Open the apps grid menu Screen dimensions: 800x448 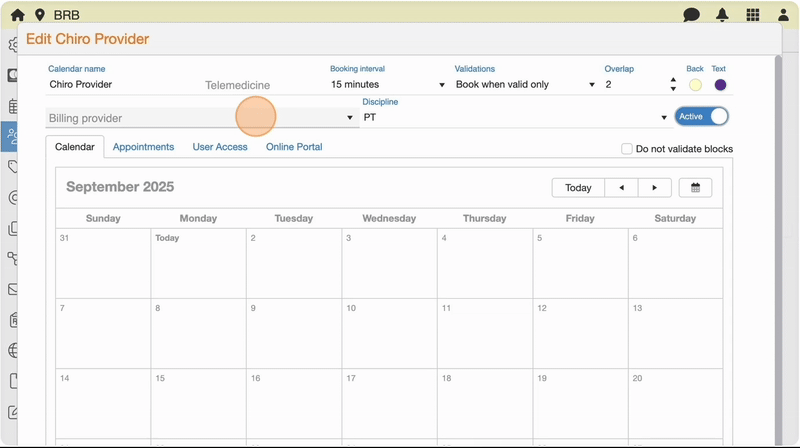(x=753, y=15)
